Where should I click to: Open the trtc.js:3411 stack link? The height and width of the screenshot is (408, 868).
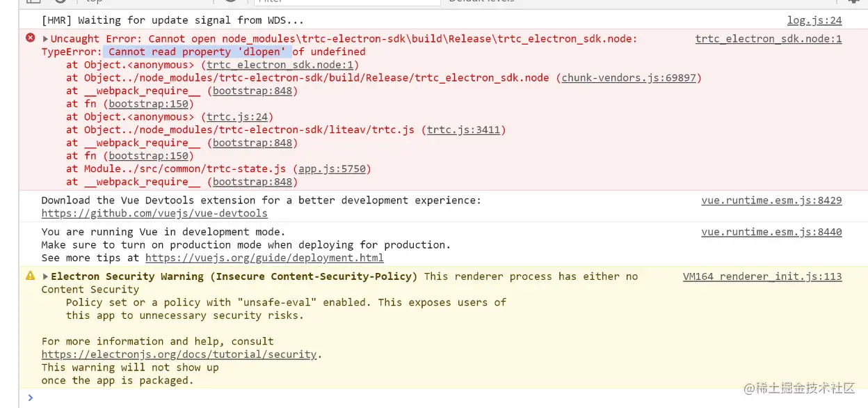point(464,130)
